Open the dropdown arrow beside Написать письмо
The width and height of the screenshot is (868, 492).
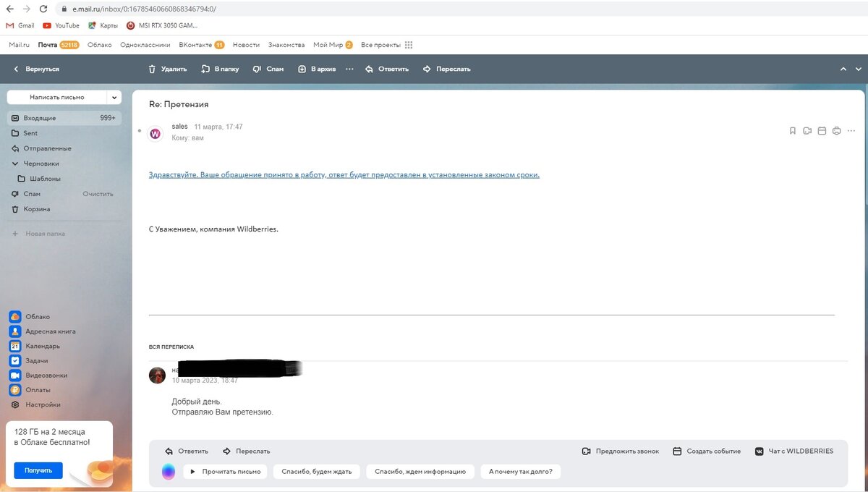click(114, 97)
